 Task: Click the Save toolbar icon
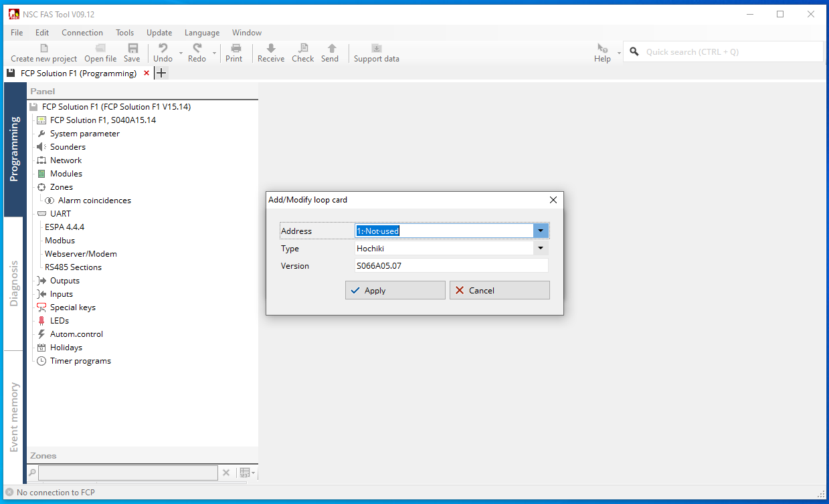132,48
